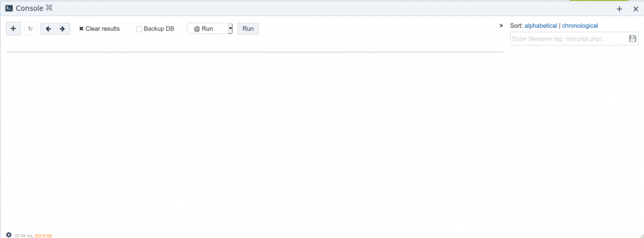This screenshot has width=644, height=238.
Task: Open the @ Run mode dropdown
Action: click(209, 29)
